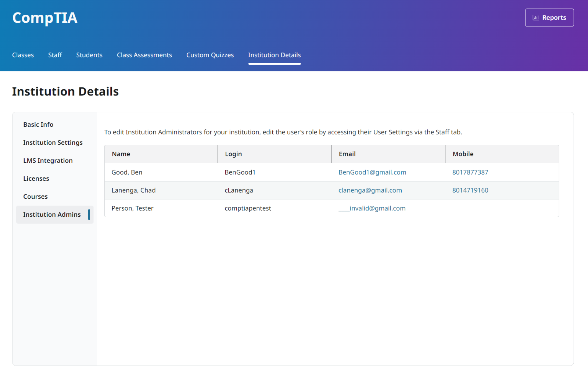Viewport: 588px width, 370px height.
Task: Open clanenga@gmail.com email link
Action: pyautogui.click(x=370, y=190)
